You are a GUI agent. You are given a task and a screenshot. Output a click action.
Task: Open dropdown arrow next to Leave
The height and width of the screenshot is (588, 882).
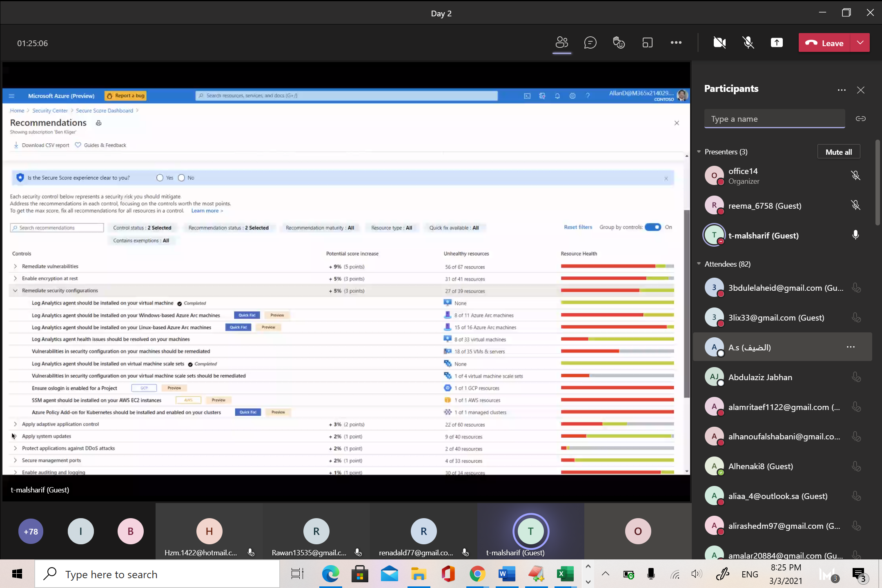pyautogui.click(x=860, y=43)
